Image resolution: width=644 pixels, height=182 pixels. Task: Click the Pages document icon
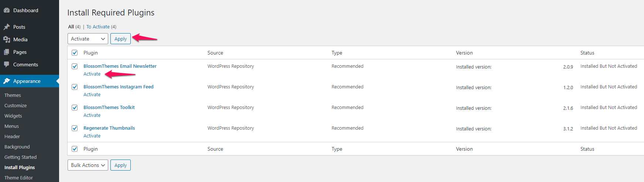(x=7, y=52)
